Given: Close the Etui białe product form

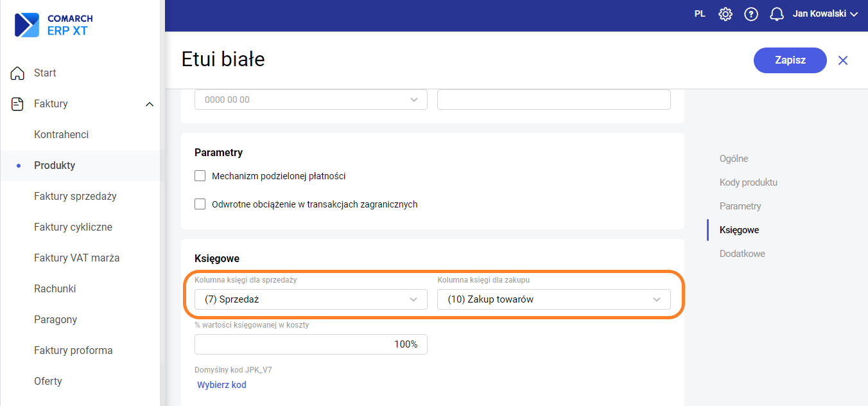Looking at the screenshot, I should click(843, 60).
